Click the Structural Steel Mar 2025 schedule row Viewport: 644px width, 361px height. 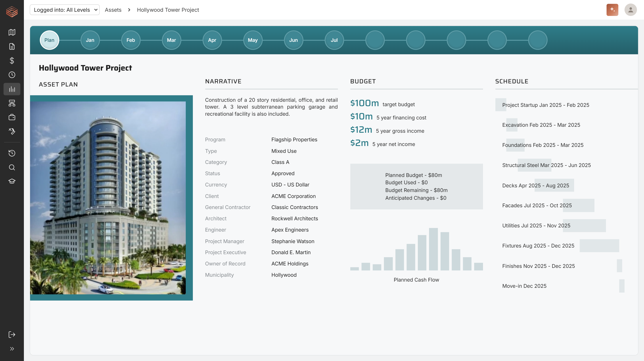pos(546,165)
